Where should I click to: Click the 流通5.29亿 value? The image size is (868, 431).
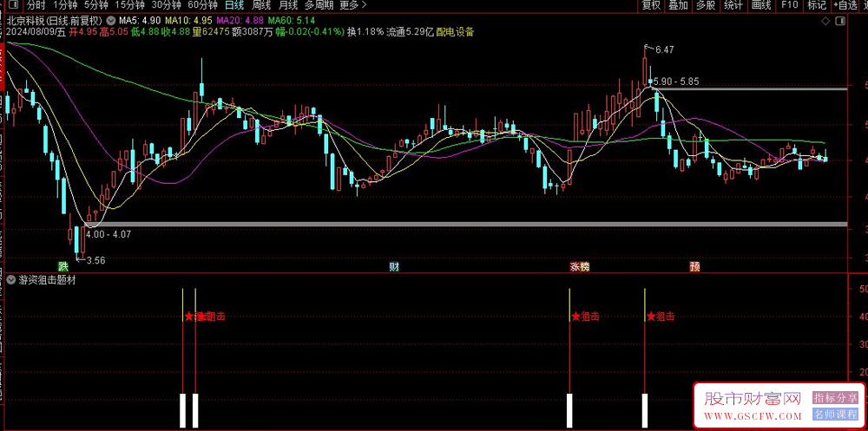coord(411,32)
